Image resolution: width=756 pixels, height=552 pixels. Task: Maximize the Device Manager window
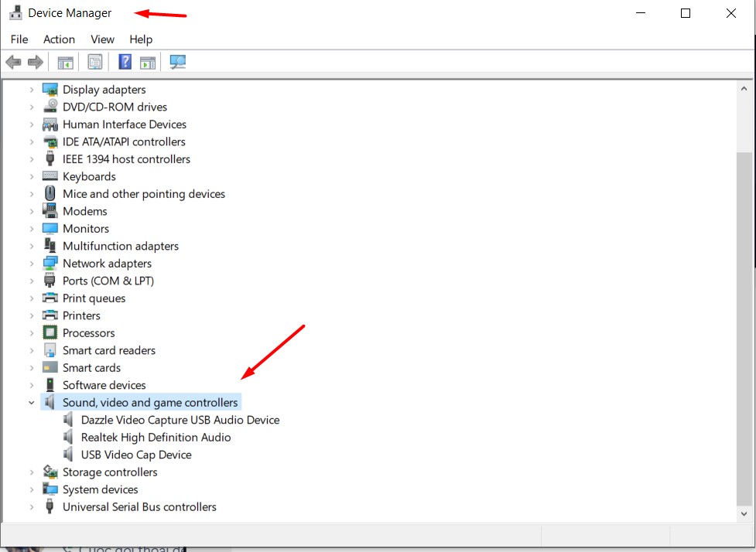(685, 13)
